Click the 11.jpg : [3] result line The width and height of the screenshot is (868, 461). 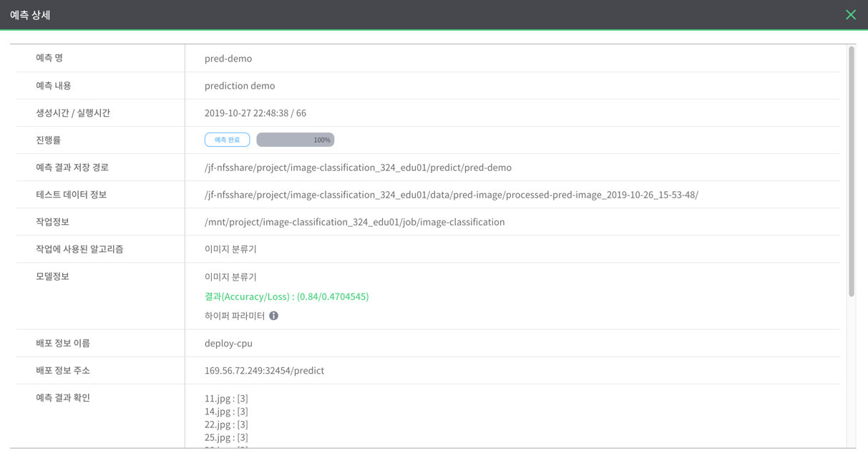tap(226, 399)
